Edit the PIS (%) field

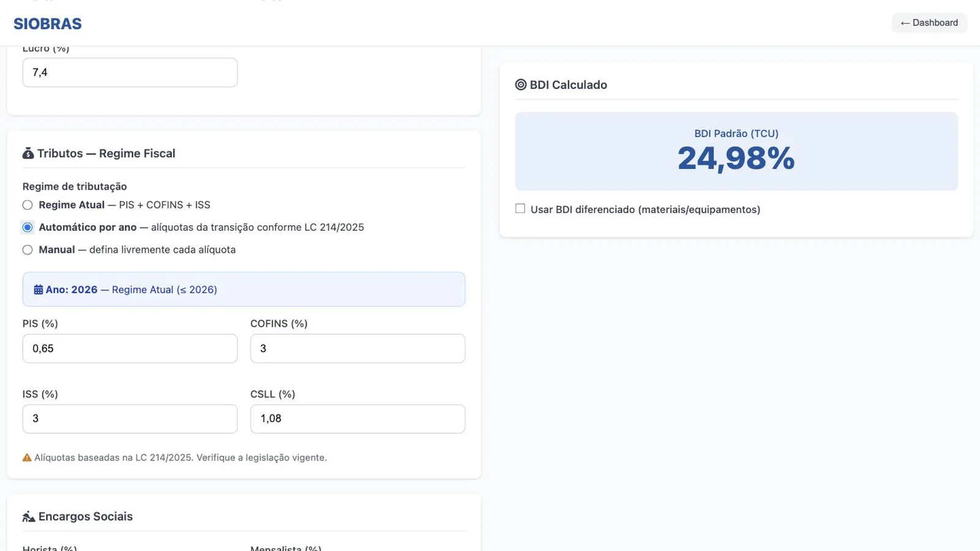[130, 348]
